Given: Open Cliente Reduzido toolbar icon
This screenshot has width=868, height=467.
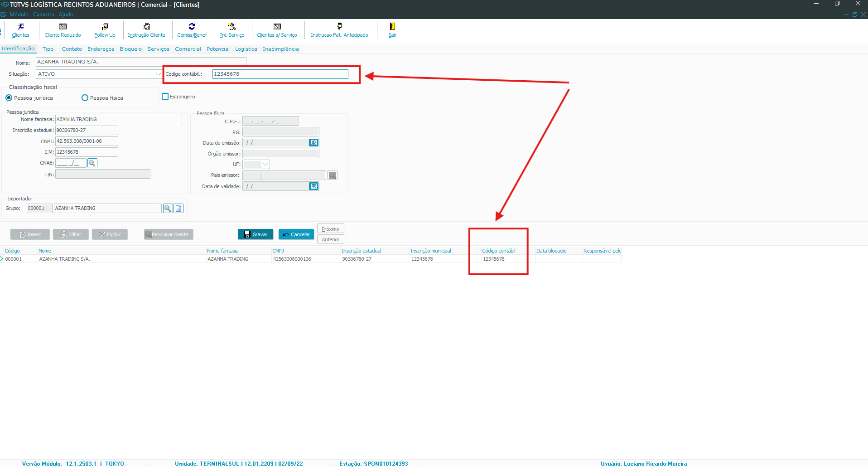Looking at the screenshot, I should pyautogui.click(x=63, y=30).
